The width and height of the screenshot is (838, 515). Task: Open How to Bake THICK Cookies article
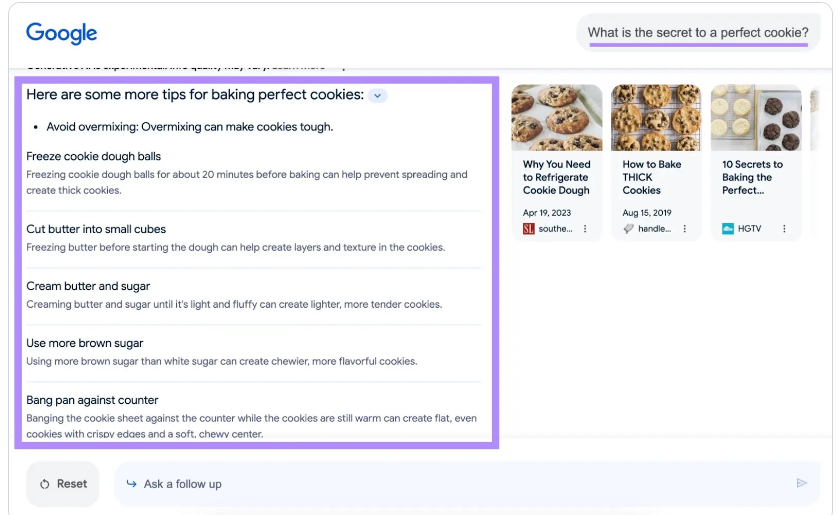pos(651,177)
